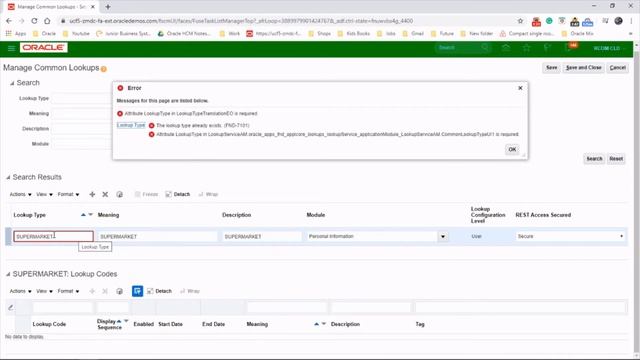Image resolution: width=640 pixels, height=360 pixels.
Task: Click the Lookup Codes filter-row pencil icon
Action: click(x=11, y=308)
